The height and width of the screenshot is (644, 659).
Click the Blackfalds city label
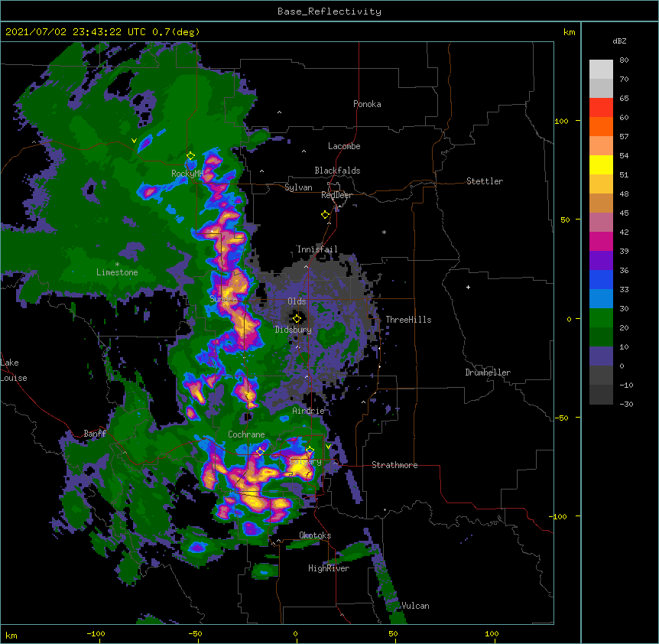pyautogui.click(x=337, y=171)
